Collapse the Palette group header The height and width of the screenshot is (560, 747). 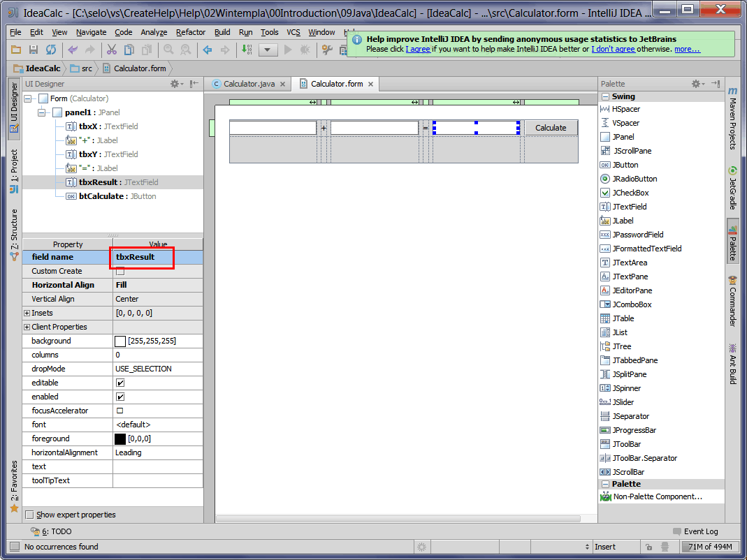click(606, 485)
